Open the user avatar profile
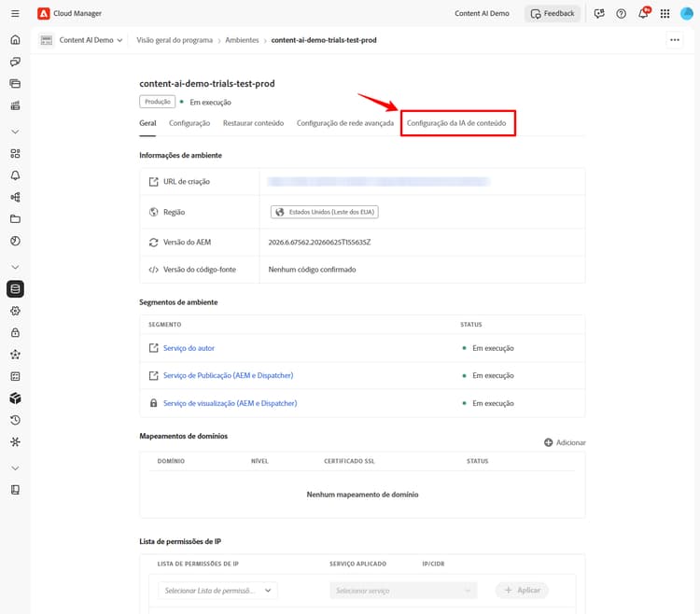 click(x=686, y=13)
